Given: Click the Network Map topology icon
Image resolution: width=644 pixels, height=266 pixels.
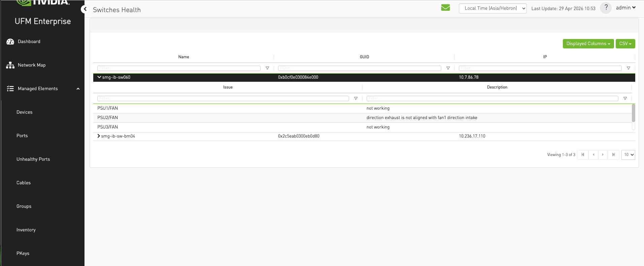Looking at the screenshot, I should [10, 65].
